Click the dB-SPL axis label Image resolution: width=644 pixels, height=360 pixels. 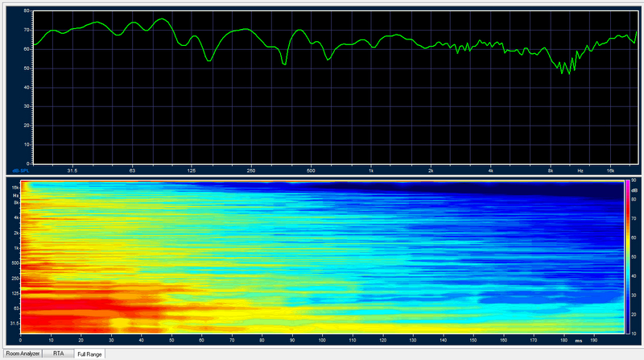pyautogui.click(x=22, y=171)
